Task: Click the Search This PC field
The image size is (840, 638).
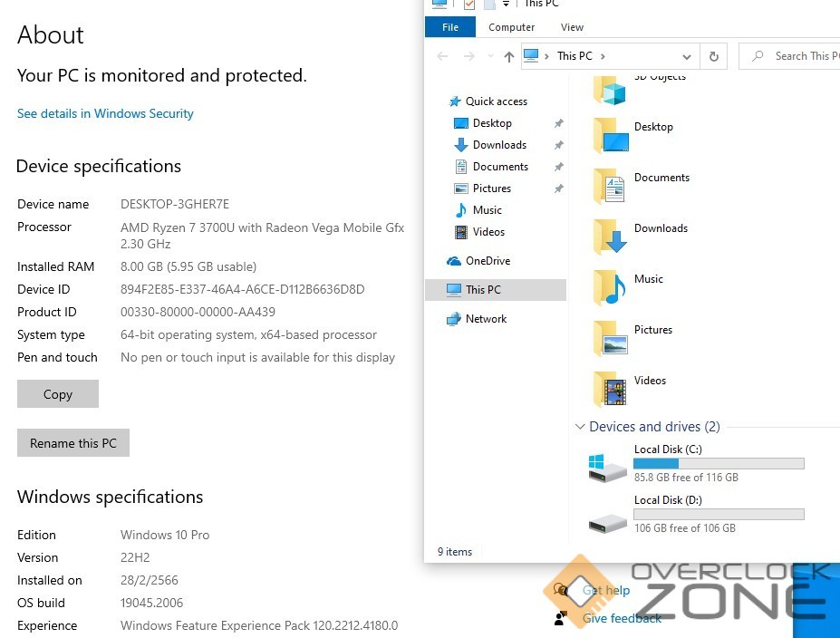Action: pos(789,56)
